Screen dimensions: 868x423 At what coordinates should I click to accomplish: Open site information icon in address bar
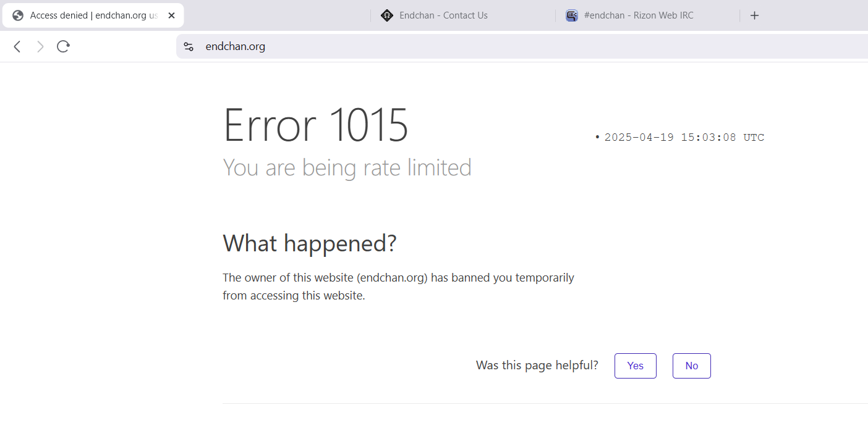(189, 46)
